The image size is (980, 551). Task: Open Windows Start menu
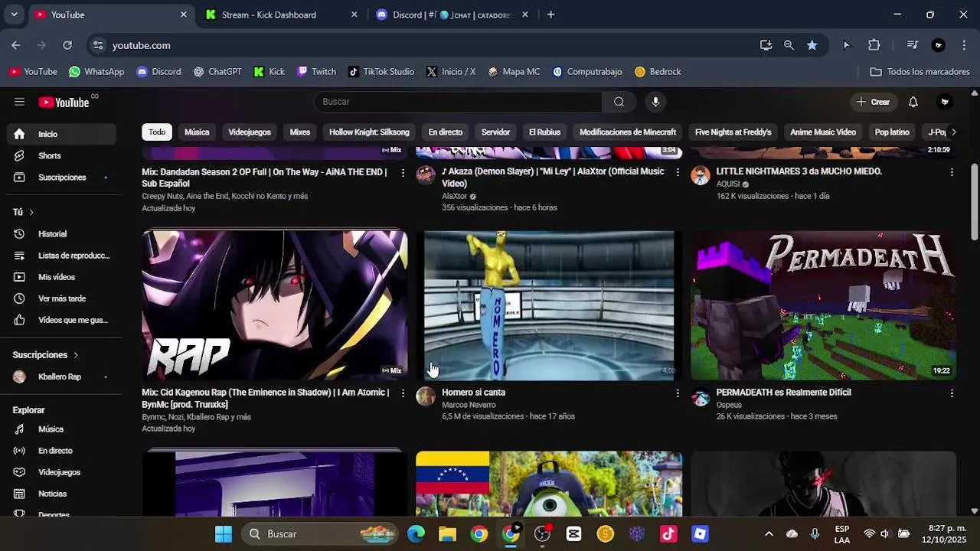coord(223,534)
